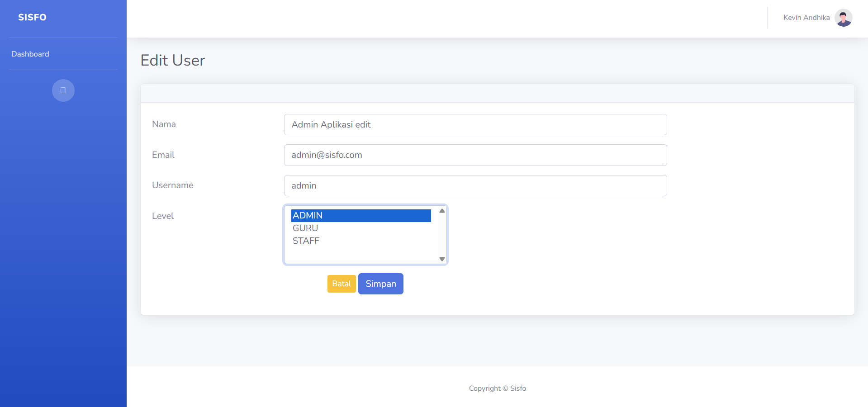Viewport: 868px width, 407px height.
Task: Click the Level field label
Action: 162,216
